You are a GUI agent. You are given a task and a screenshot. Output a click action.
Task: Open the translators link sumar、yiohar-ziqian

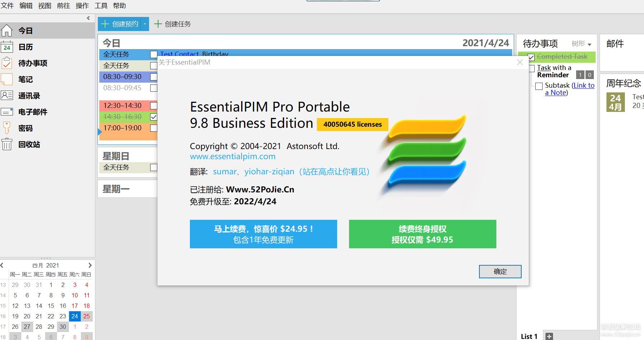(x=291, y=172)
